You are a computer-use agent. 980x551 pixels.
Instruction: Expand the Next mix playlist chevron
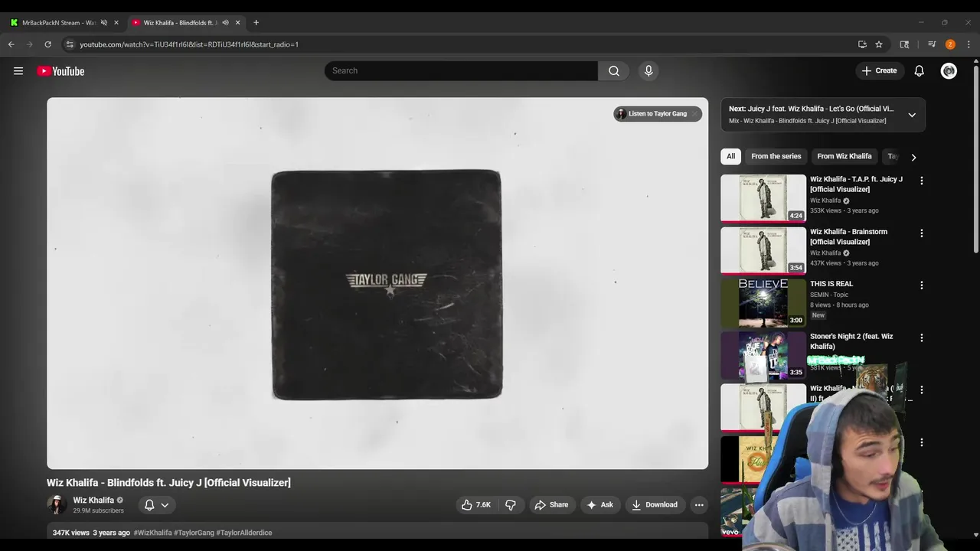pos(912,115)
